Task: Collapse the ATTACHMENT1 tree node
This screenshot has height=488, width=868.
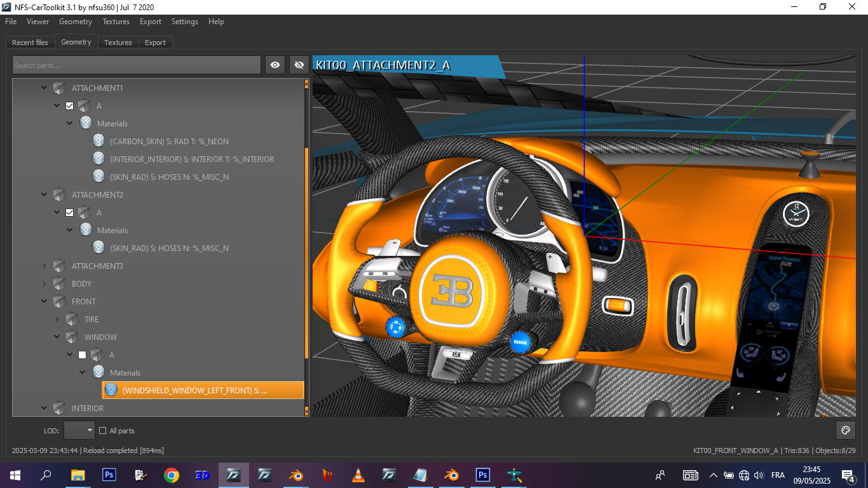Action: pos(44,88)
